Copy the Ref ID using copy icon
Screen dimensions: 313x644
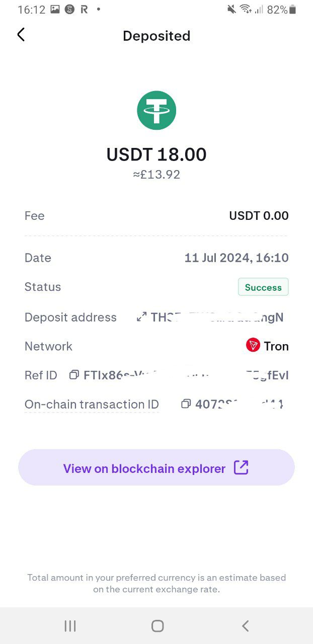[74, 375]
